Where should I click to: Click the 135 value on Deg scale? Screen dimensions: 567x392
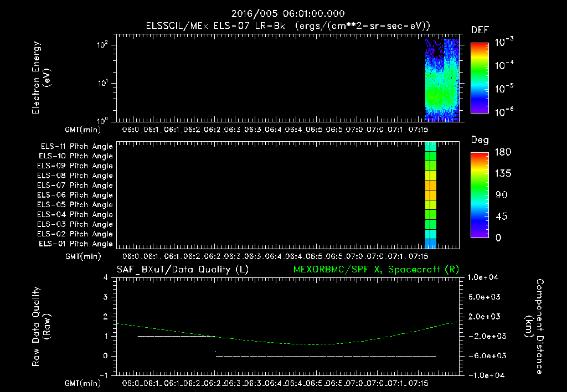point(503,174)
